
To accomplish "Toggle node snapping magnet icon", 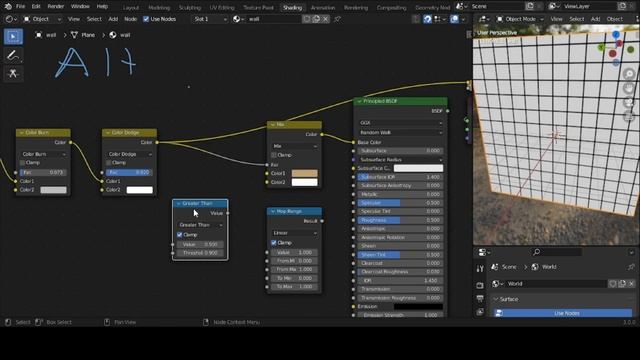I will point(427,19).
